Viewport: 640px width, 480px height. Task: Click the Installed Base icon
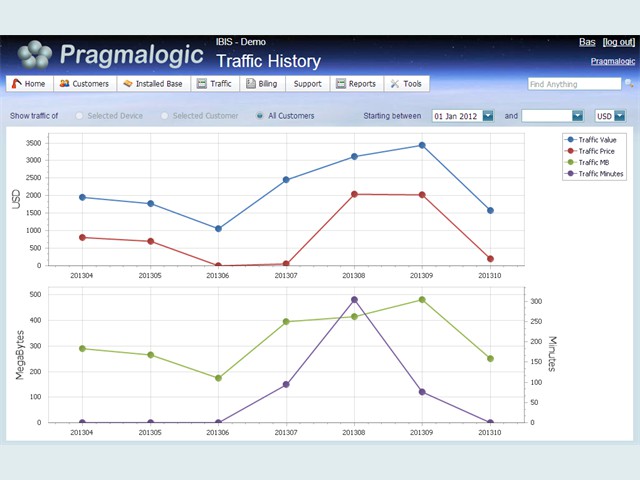coord(128,84)
